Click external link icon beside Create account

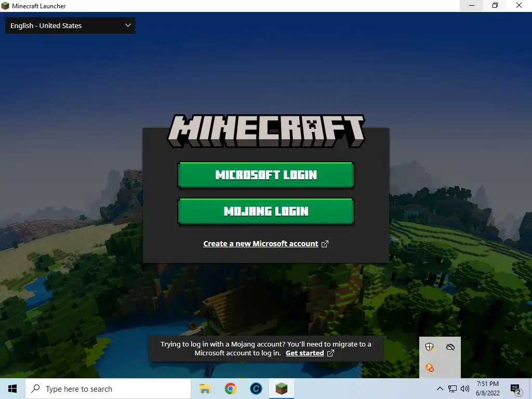pos(325,244)
